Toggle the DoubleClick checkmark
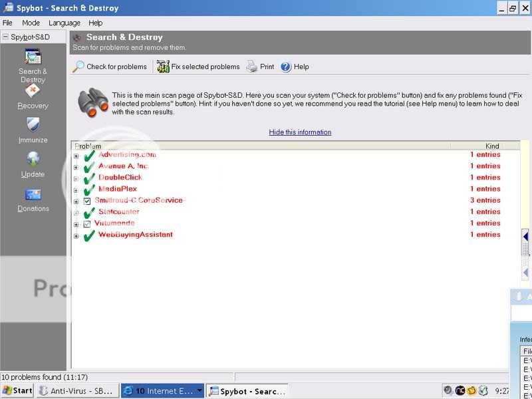This screenshot has width=532, height=399. pyautogui.click(x=89, y=178)
